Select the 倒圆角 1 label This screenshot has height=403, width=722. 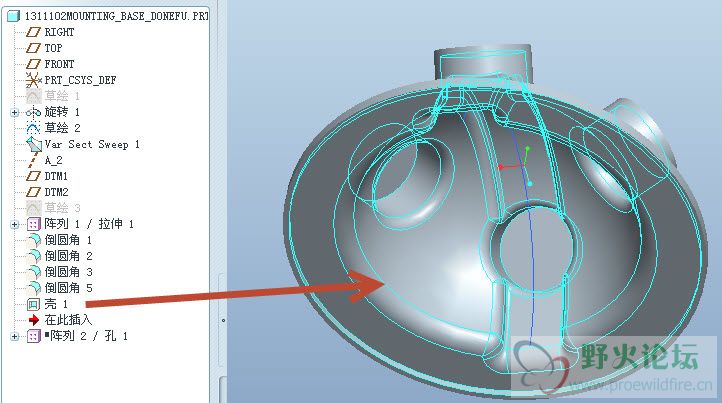point(68,240)
